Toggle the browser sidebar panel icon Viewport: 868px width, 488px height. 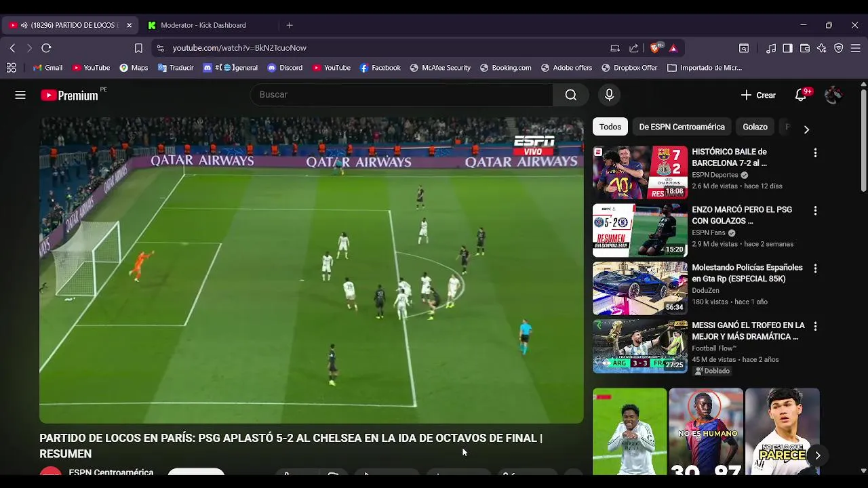pyautogui.click(x=787, y=48)
